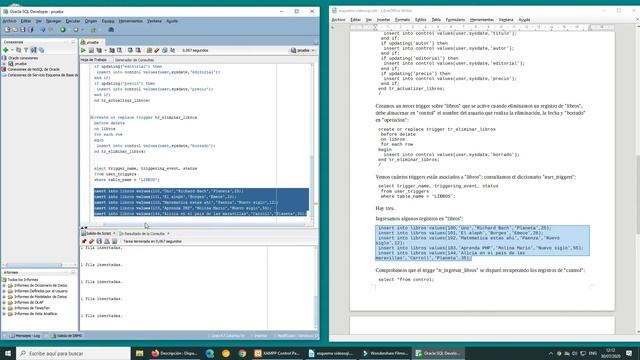This screenshot has width=640, height=360.
Task: Click the Windows taskbar search box
Action: [x=73, y=353]
